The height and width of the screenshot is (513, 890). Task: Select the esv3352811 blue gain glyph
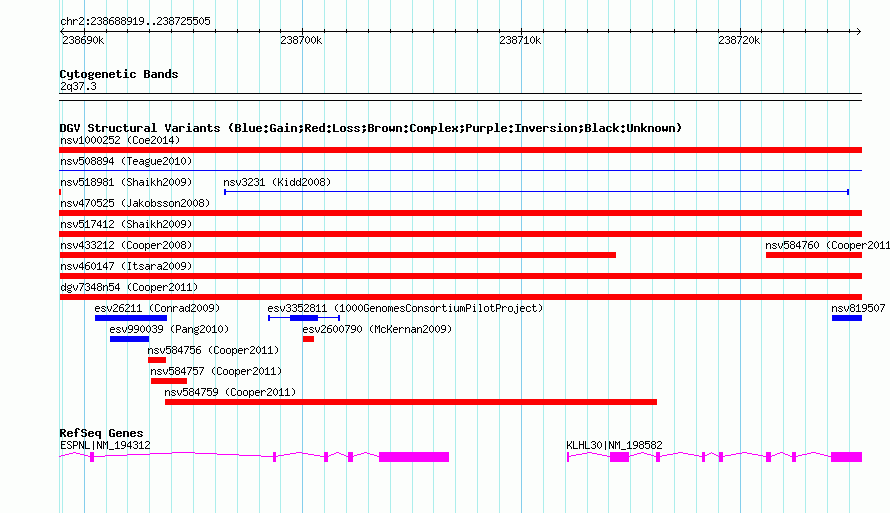(304, 318)
